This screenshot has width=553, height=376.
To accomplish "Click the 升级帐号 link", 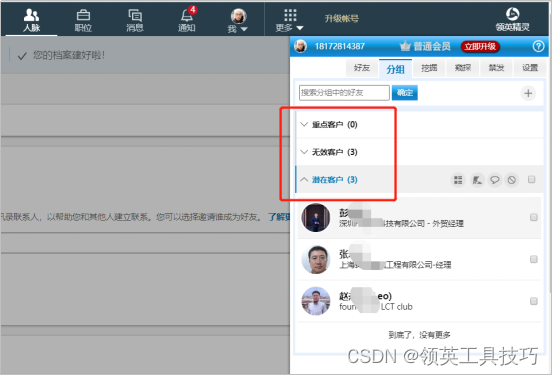I will click(341, 18).
